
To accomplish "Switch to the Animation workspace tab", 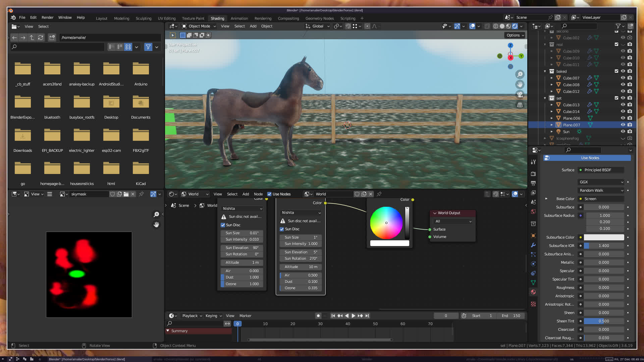I will click(239, 18).
